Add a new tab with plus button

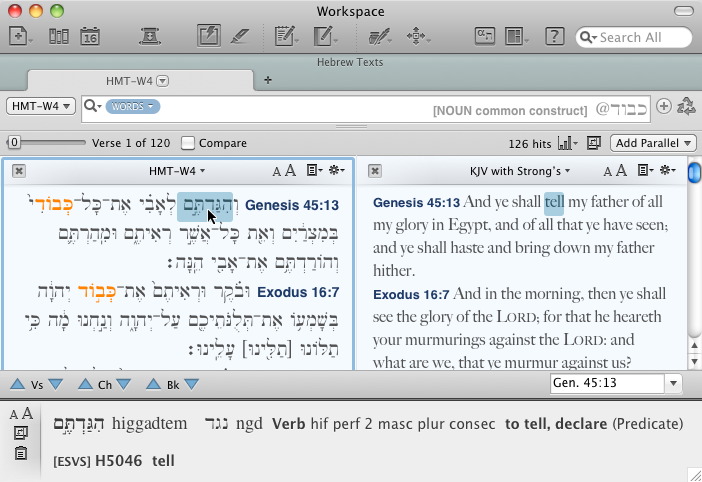pos(268,80)
